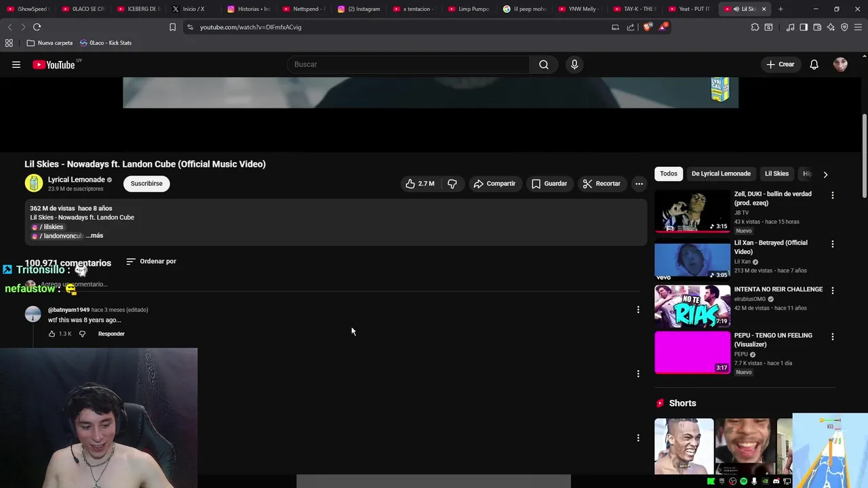This screenshot has width=868, height=488.
Task: Share the page from address bar
Action: [x=631, y=27]
